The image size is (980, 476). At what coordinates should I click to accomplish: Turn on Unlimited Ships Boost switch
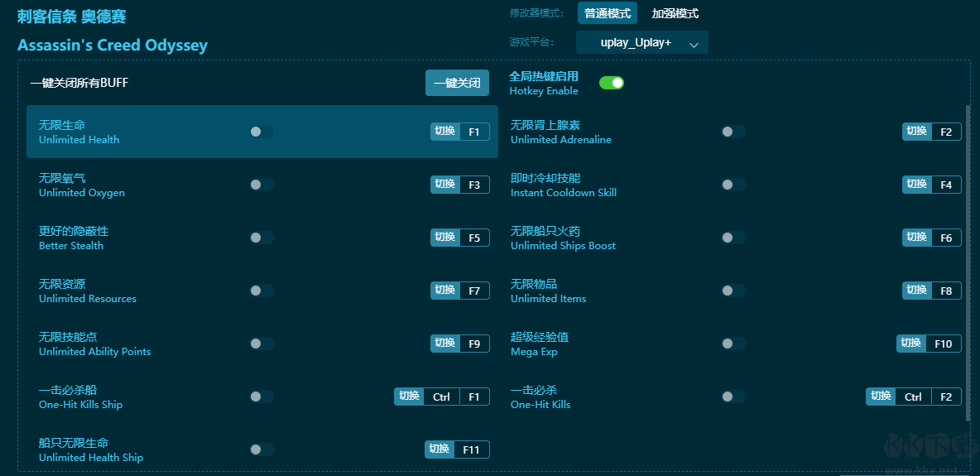click(x=733, y=238)
